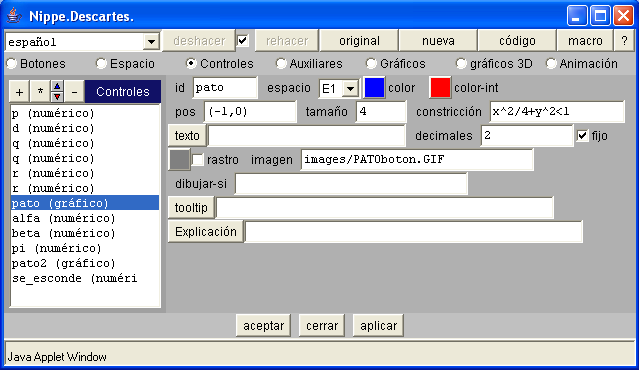Uncheck the fijo checkbox
Viewport: 639px width, 370px height.
582,136
